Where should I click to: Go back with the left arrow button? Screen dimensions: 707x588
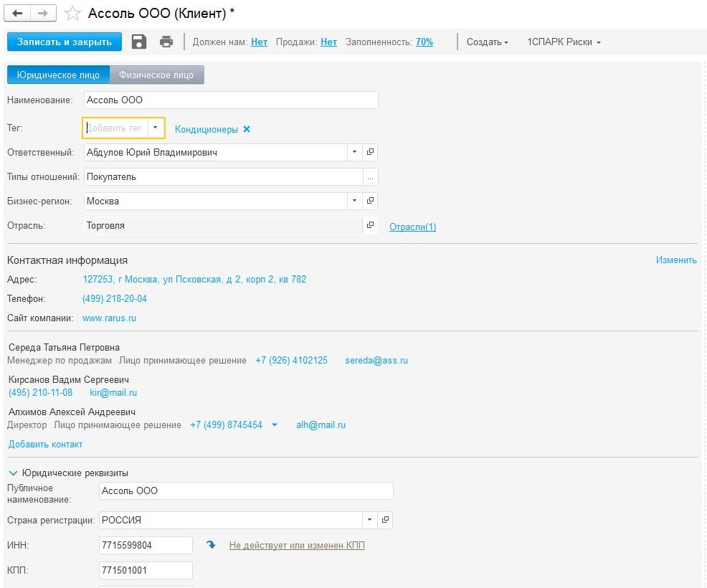point(17,13)
